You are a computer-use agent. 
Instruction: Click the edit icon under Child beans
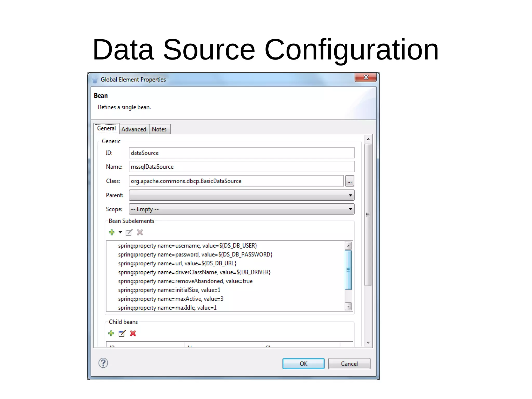tap(122, 333)
